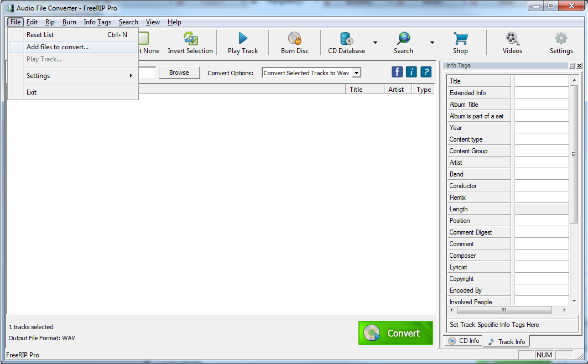Click the Search globe icon in toolbar

[x=403, y=38]
